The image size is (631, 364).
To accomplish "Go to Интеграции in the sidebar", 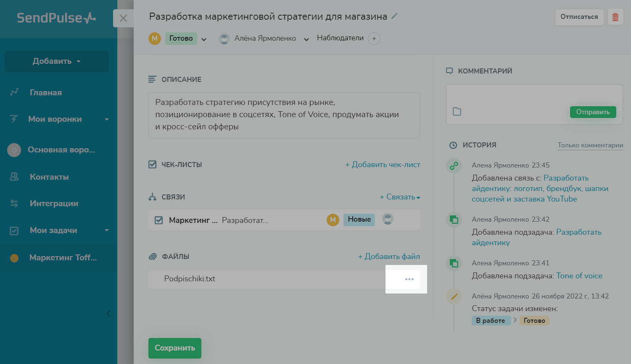I will pos(54,203).
